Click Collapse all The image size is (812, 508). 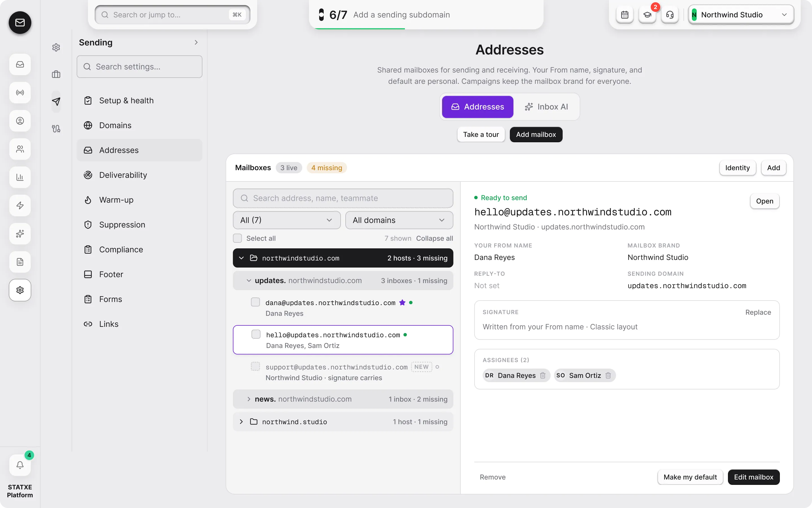tap(434, 238)
